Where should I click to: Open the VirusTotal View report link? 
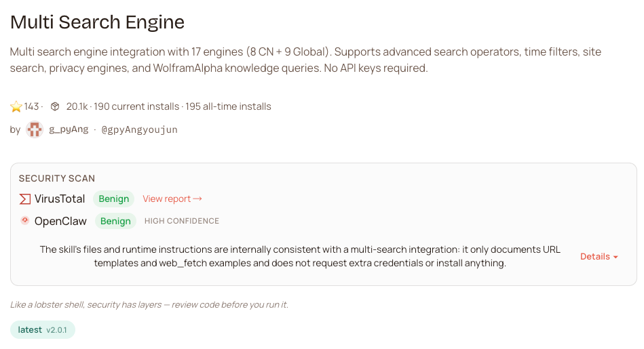tap(172, 199)
